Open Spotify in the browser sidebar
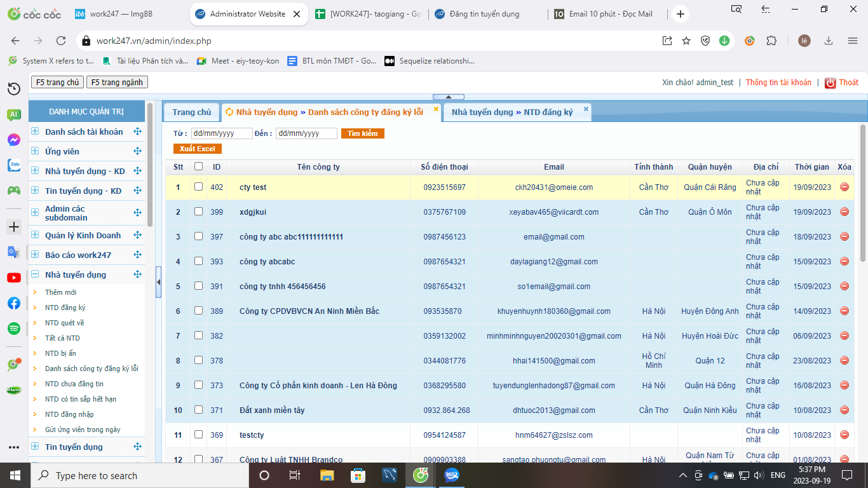Screen dimensions: 868x488 click(x=13, y=329)
